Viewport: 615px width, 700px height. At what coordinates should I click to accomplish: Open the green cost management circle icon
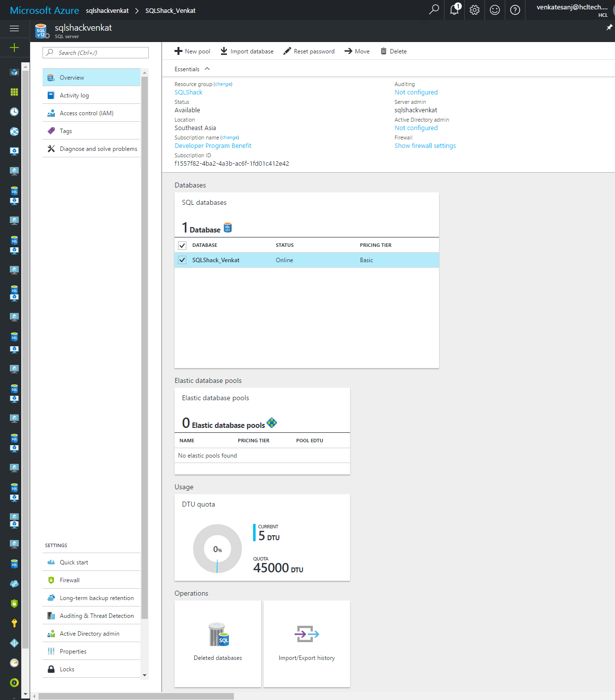(x=14, y=683)
